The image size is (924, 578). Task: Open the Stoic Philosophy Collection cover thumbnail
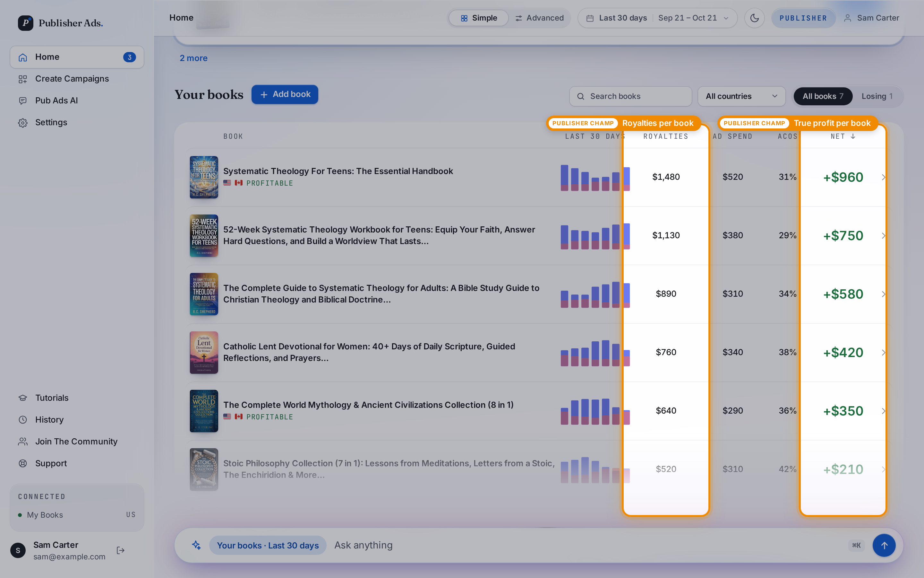(204, 469)
